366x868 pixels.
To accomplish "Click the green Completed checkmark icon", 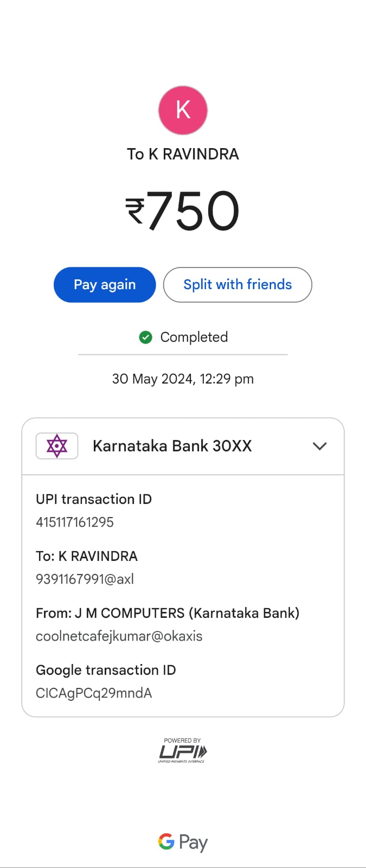I will [146, 337].
